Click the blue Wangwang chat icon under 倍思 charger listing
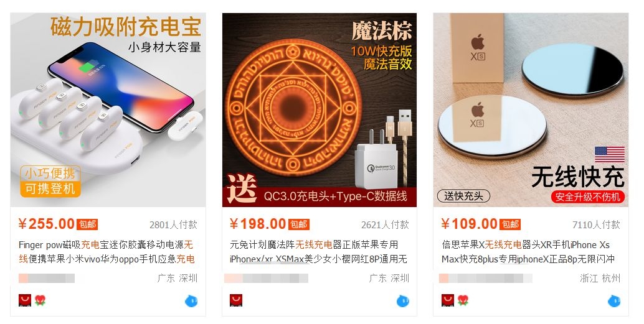This screenshot has height=324, width=644. 615,301
